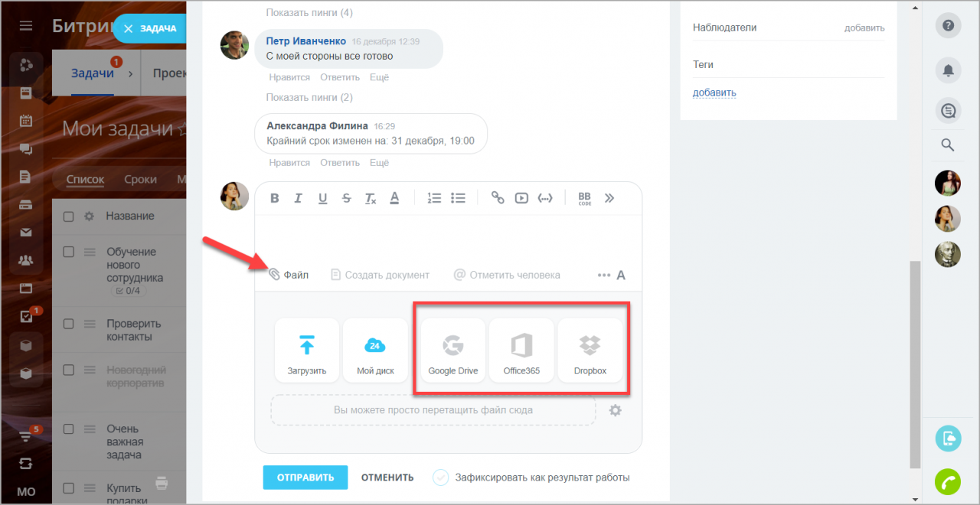Tick checkbox for Купить подарки task
This screenshot has width=980, height=505.
coord(68,488)
